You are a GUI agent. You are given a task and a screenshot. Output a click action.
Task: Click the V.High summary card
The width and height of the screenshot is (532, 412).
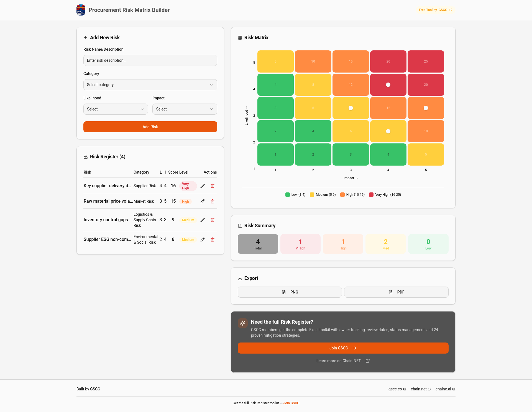[300, 244]
